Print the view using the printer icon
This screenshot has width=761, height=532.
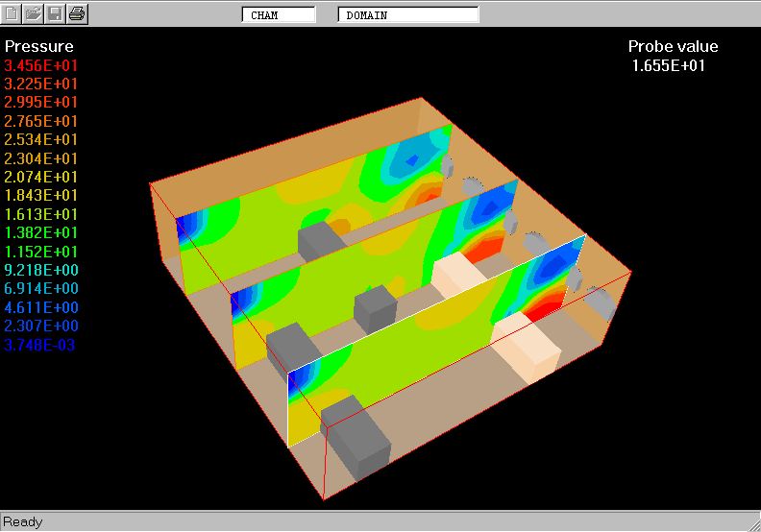pyautogui.click(x=77, y=13)
